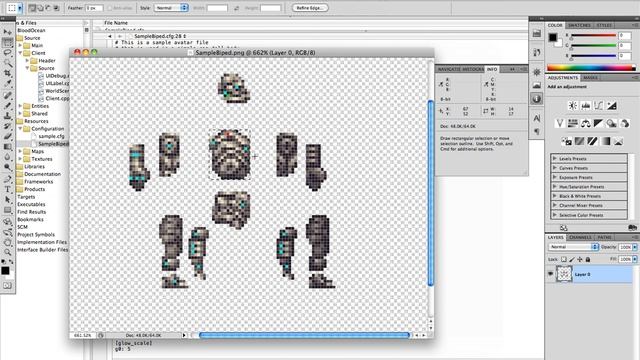Viewport: 640px width, 360px height.
Task: Open sample.cfg in Xcode file tree
Action: 52,136
